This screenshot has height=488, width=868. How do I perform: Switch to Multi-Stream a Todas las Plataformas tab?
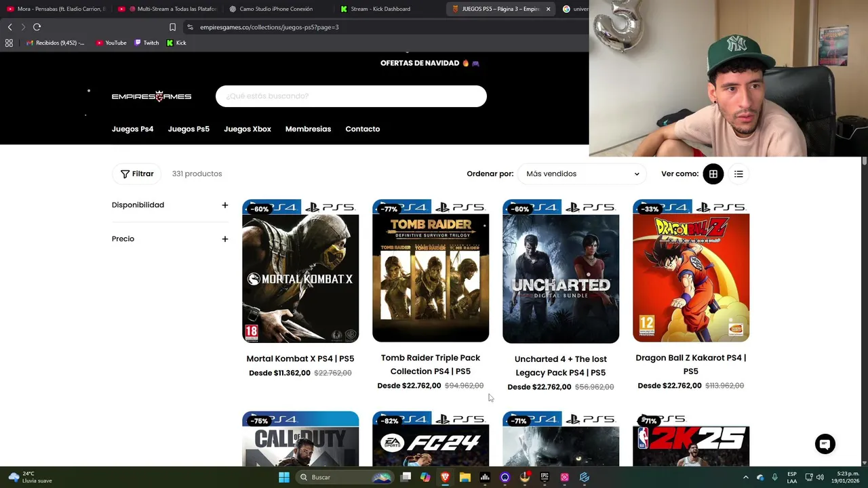(x=167, y=9)
